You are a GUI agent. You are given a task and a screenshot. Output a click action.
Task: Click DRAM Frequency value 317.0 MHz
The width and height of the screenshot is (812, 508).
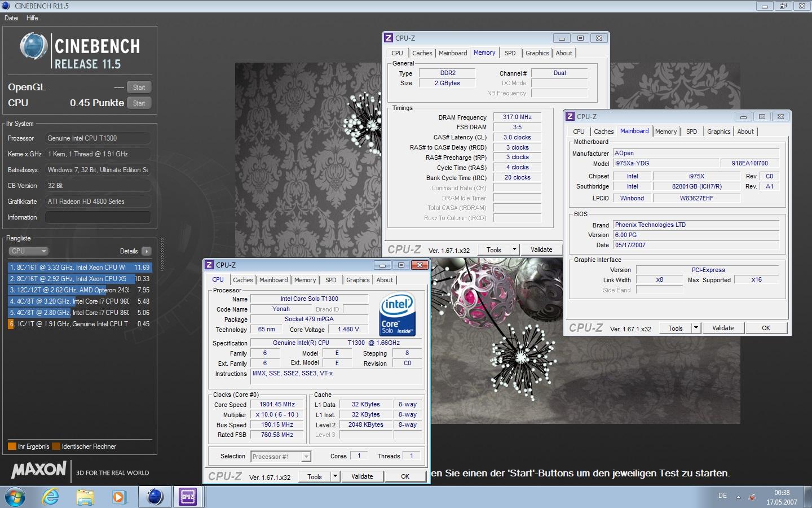click(518, 117)
